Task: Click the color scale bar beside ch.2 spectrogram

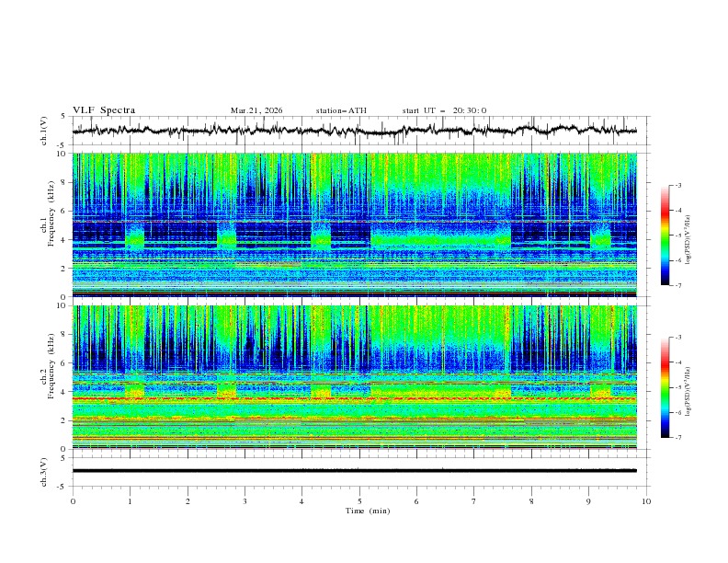Action: (665, 387)
